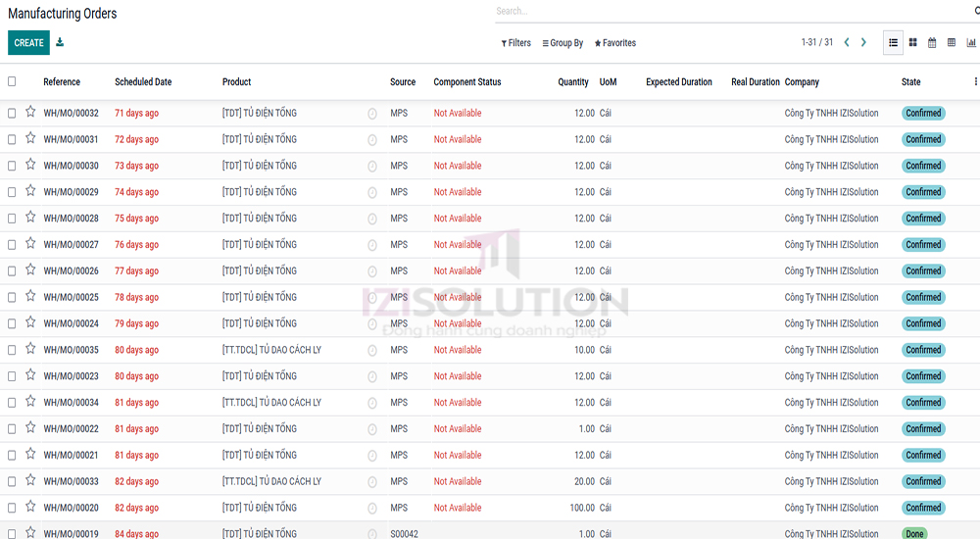
Task: Star order WH/MO/00032 as favorite
Action: coord(30,112)
